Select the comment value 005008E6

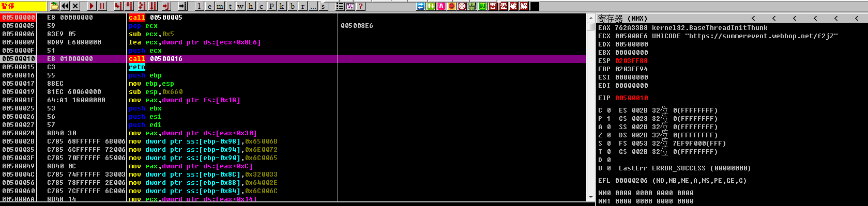click(357, 26)
